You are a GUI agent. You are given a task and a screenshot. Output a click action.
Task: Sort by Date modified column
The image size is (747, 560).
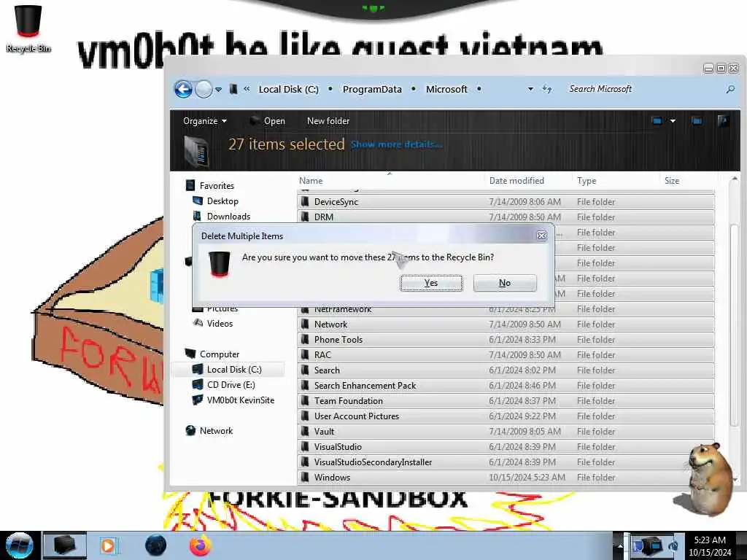pyautogui.click(x=516, y=181)
